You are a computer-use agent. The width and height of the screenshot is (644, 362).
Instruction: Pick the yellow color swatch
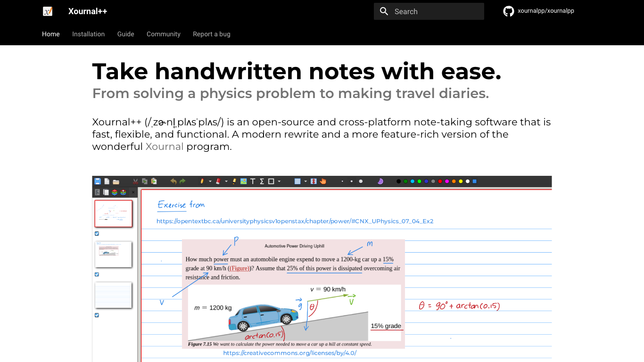click(x=461, y=181)
